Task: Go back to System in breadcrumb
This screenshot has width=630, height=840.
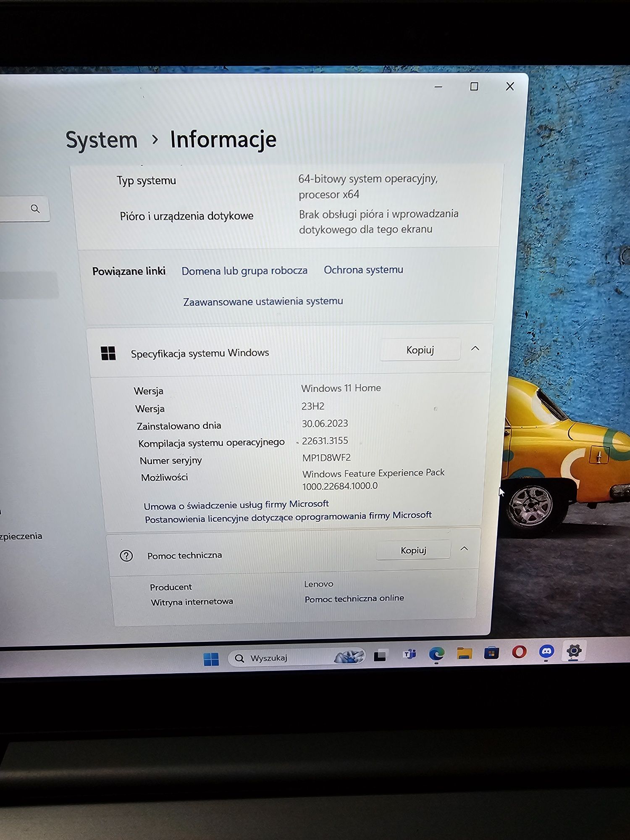Action: point(102,140)
